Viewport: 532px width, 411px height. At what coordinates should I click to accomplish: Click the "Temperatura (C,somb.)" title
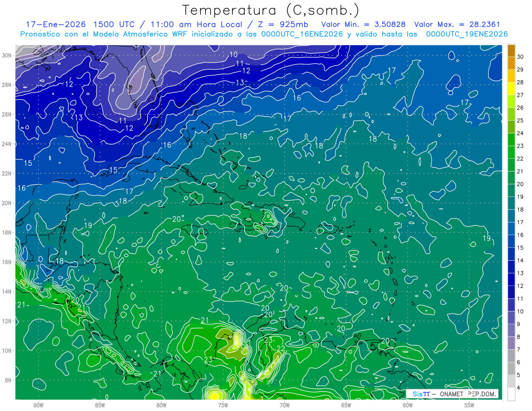[x=271, y=10]
